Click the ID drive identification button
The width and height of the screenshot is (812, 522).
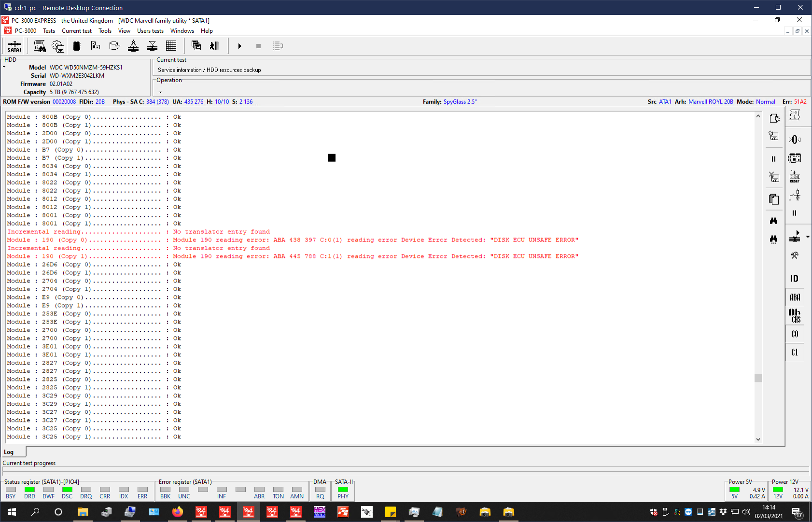(x=795, y=279)
